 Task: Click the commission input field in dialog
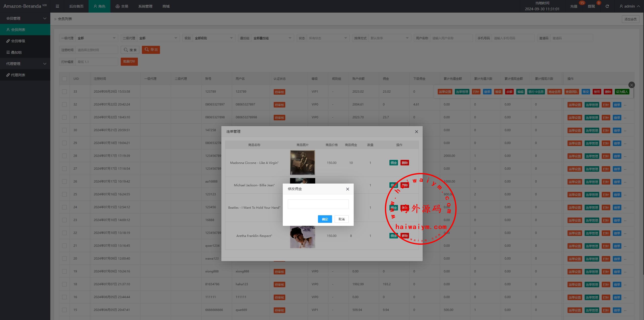(x=318, y=204)
